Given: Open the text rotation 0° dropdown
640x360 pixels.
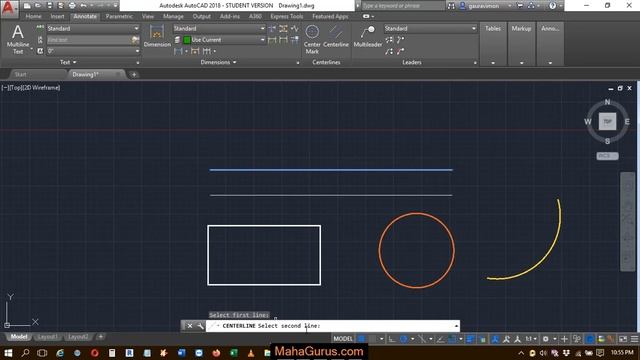Looking at the screenshot, I should click(93, 51).
